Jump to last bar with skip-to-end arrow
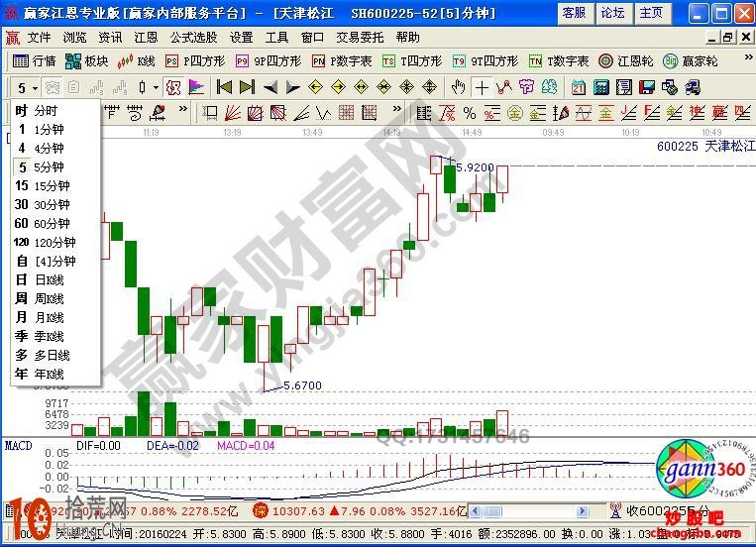 coord(247,87)
